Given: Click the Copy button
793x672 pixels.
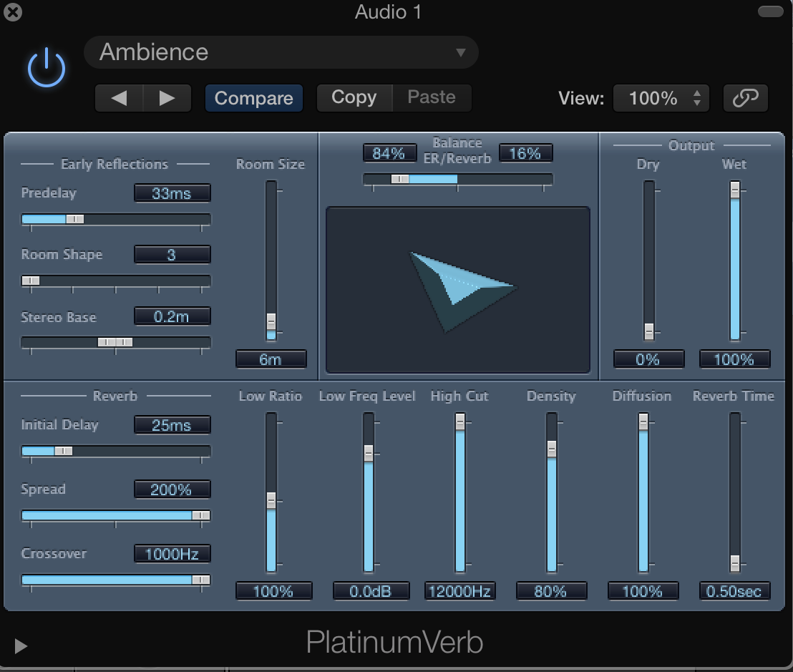Looking at the screenshot, I should point(355,97).
